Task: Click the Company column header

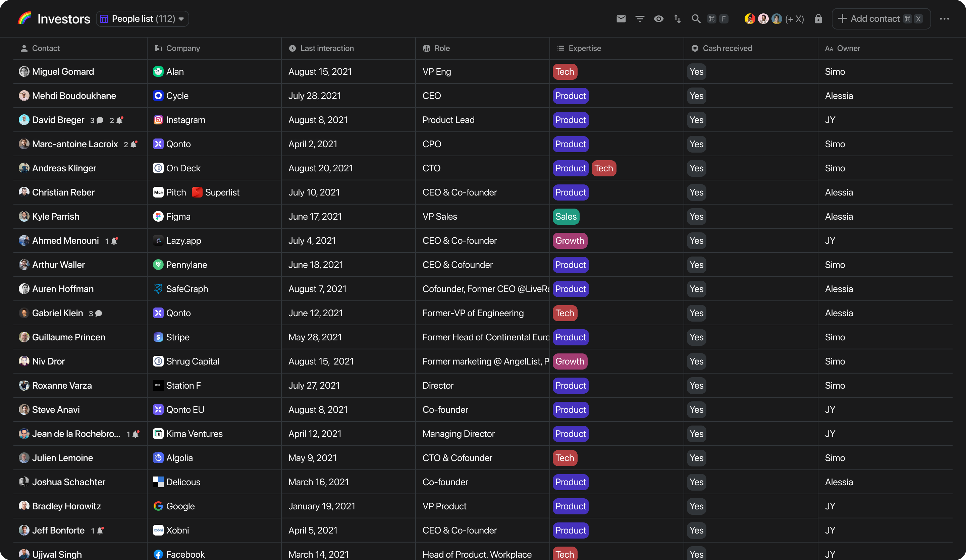Action: click(x=177, y=48)
